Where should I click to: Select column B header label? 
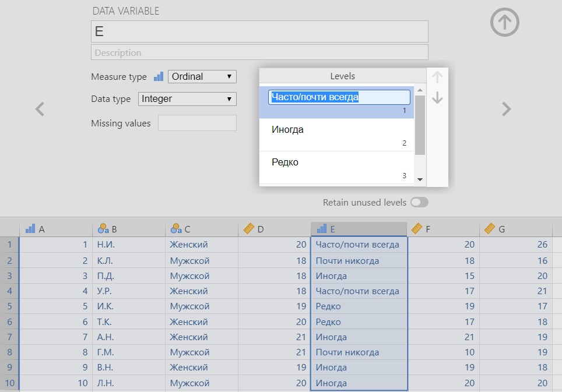coord(114,229)
